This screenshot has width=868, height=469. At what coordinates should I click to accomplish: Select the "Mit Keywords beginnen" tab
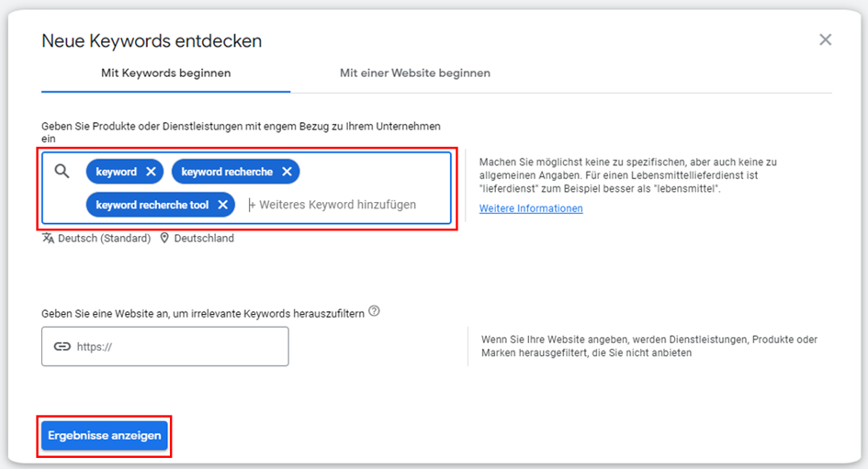coord(165,73)
